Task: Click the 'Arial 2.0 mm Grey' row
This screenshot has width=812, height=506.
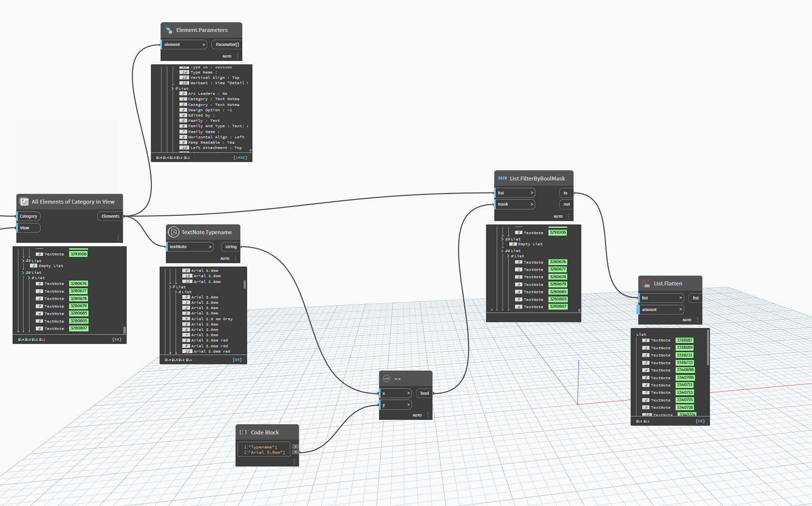Action: (x=207, y=319)
